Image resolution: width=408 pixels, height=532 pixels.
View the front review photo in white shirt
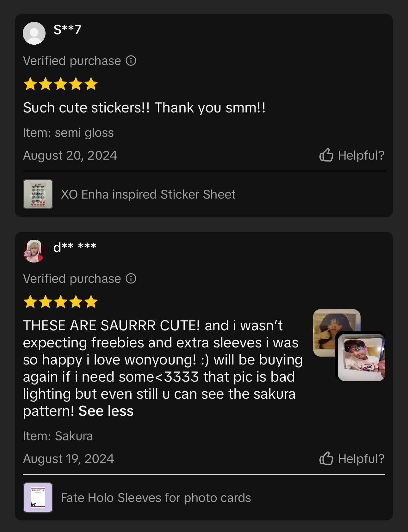(x=361, y=357)
